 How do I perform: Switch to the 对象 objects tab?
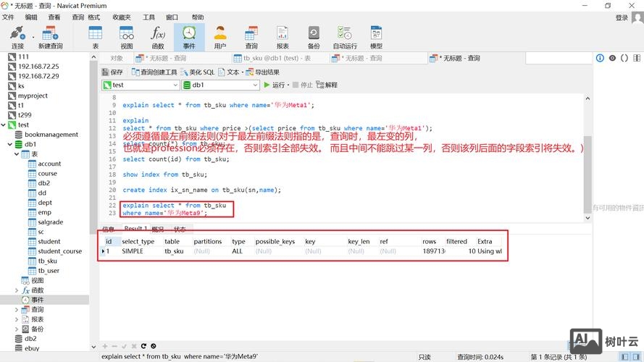coord(117,58)
